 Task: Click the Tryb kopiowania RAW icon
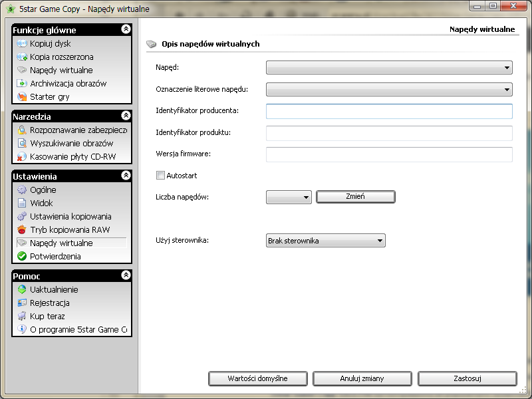(x=22, y=229)
